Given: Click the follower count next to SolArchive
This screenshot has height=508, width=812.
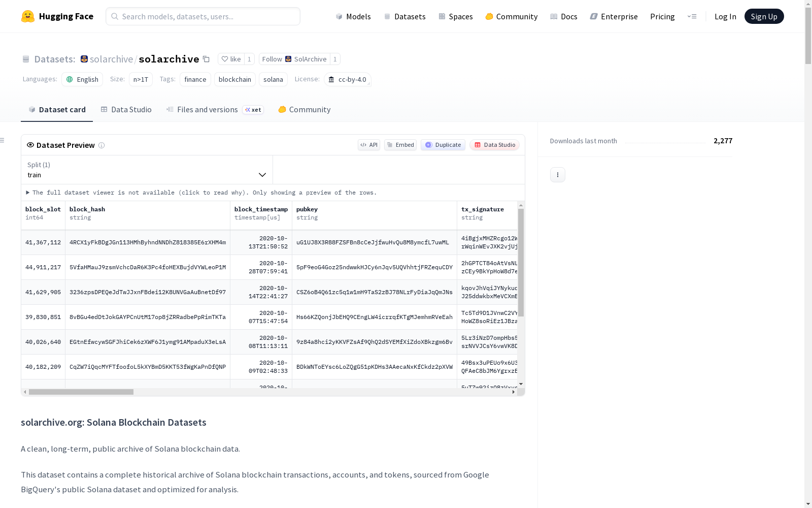Looking at the screenshot, I should pos(335,59).
